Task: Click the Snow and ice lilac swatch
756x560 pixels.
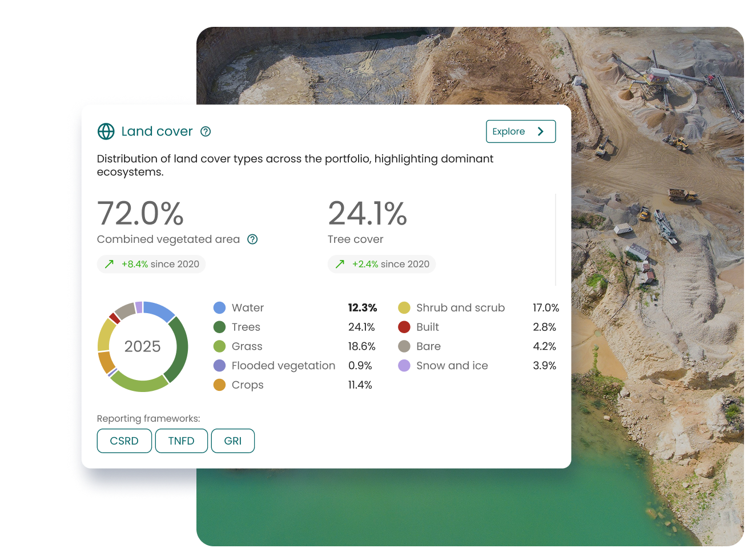Action: click(404, 366)
